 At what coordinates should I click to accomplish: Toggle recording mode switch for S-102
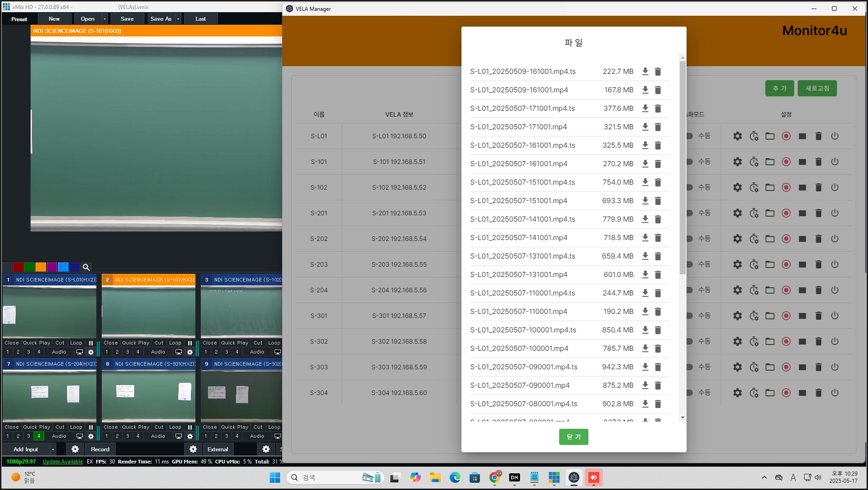(x=689, y=187)
